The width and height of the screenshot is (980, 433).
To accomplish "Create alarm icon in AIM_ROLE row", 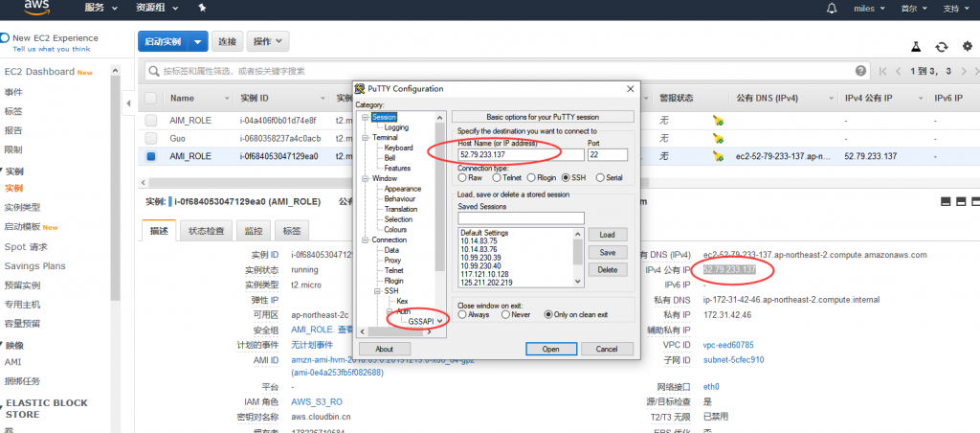I will [x=718, y=120].
